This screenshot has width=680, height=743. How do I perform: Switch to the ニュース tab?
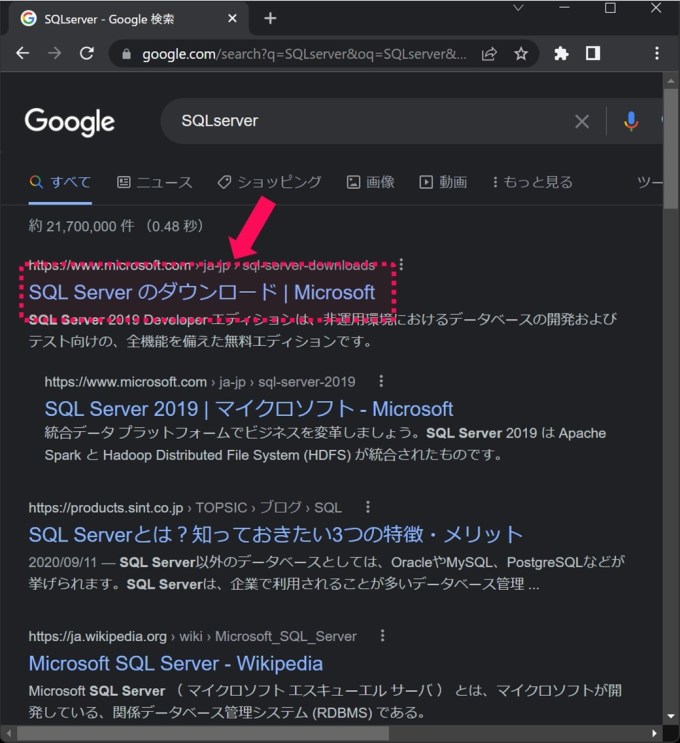[x=154, y=182]
